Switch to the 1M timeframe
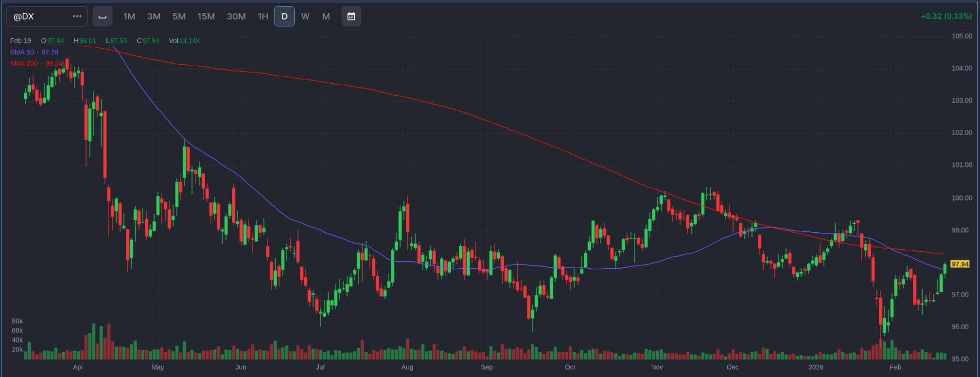 pyautogui.click(x=129, y=17)
